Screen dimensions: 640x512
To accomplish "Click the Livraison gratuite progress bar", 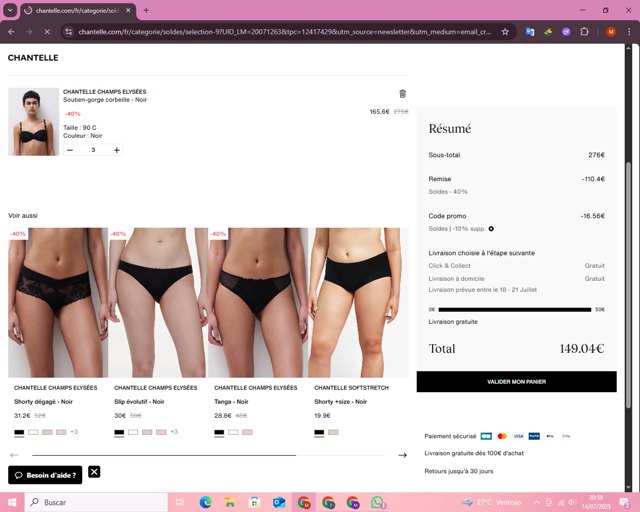I will tap(514, 309).
